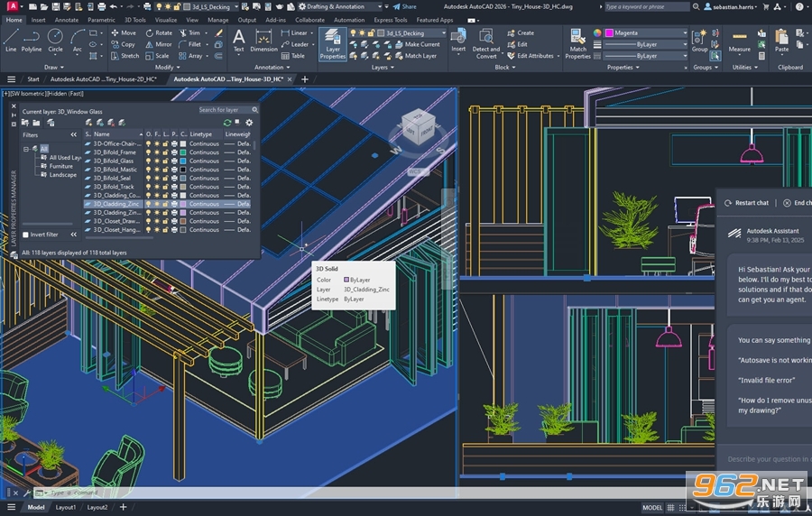Click Share button in title bar

tap(404, 6)
